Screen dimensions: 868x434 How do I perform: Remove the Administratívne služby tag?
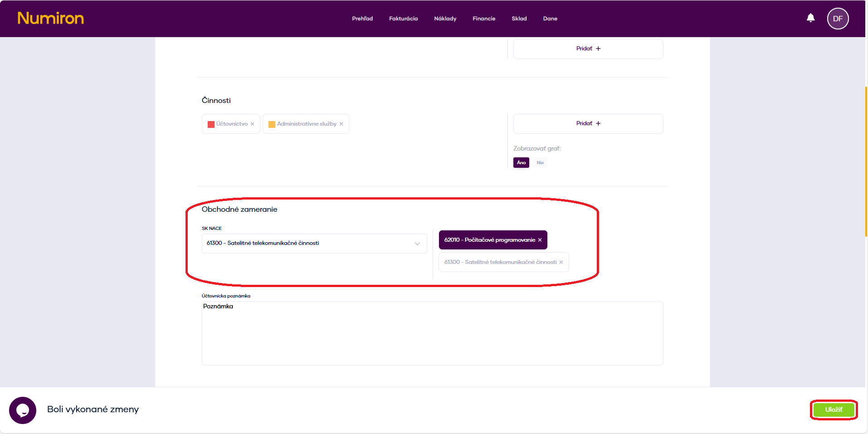tap(341, 124)
